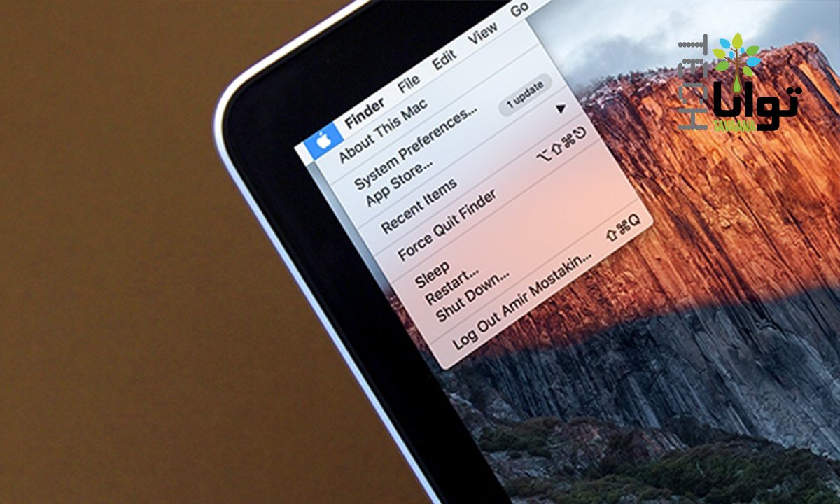Open the View menu
This screenshot has height=504, width=840.
click(482, 33)
